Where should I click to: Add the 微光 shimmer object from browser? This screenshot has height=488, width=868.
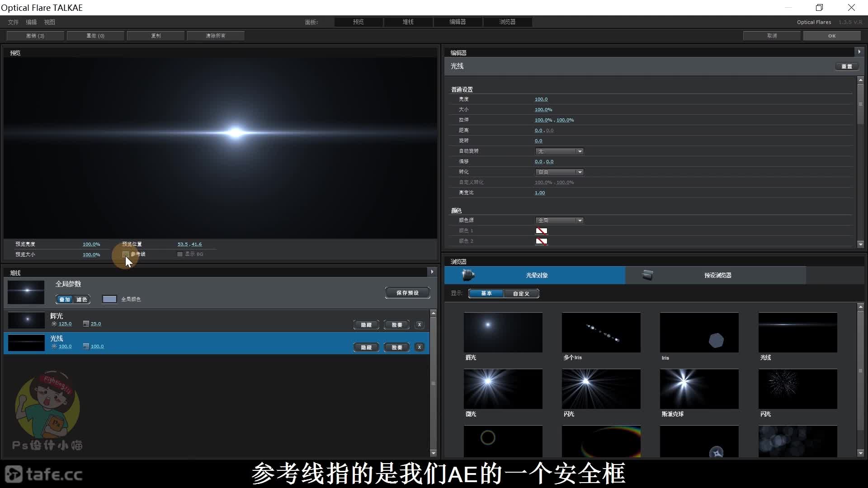[503, 389]
